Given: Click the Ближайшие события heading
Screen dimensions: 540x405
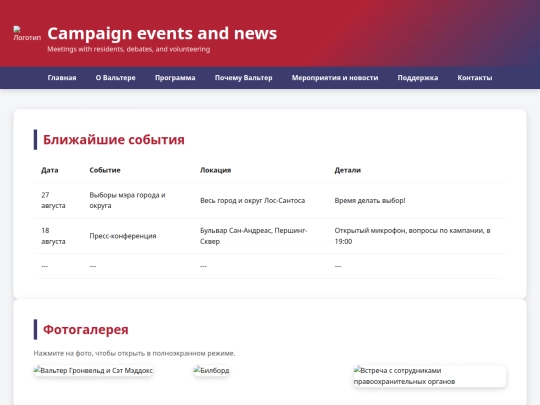Looking at the screenshot, I should point(114,139).
